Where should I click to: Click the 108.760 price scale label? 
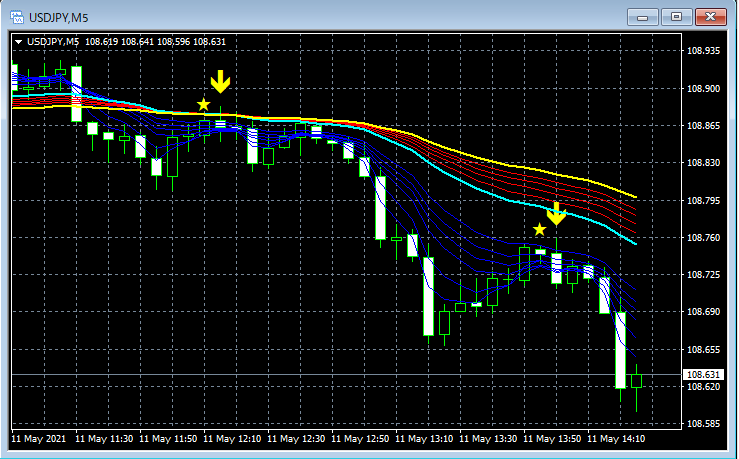coord(703,238)
